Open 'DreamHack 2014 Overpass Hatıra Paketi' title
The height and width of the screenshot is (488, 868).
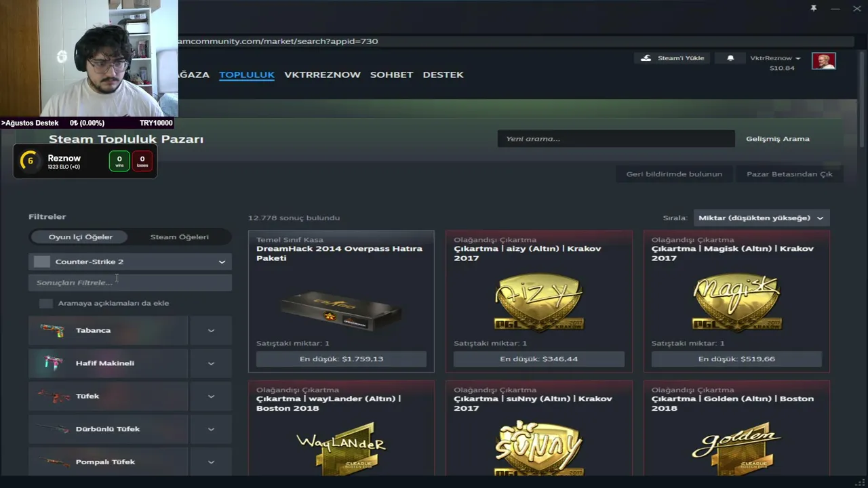coord(339,253)
